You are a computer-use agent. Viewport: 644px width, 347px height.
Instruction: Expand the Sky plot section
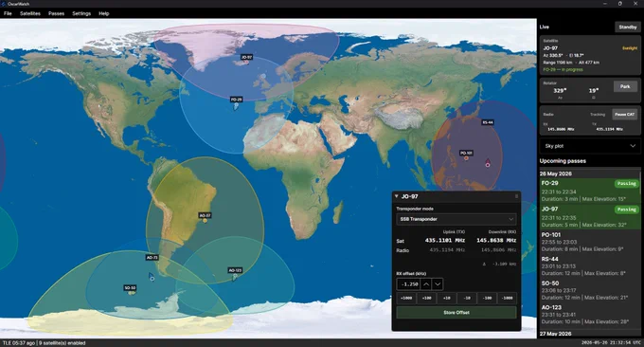coord(590,146)
